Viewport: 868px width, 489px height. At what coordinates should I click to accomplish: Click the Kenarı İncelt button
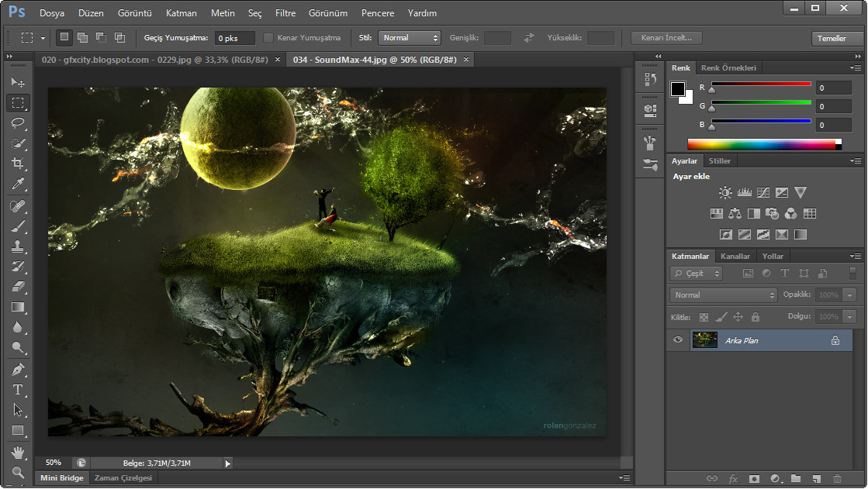coord(666,37)
